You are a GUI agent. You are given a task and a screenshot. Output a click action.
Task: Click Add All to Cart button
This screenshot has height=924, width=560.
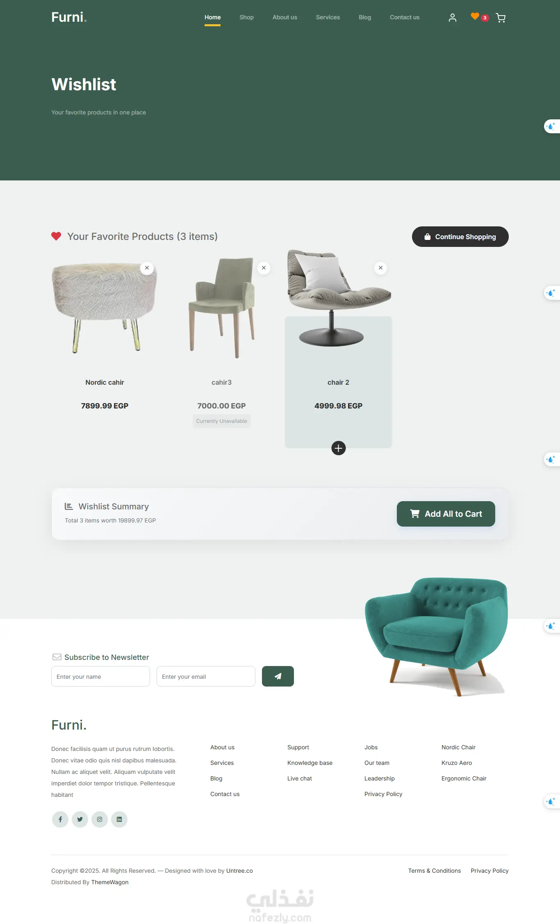point(446,514)
